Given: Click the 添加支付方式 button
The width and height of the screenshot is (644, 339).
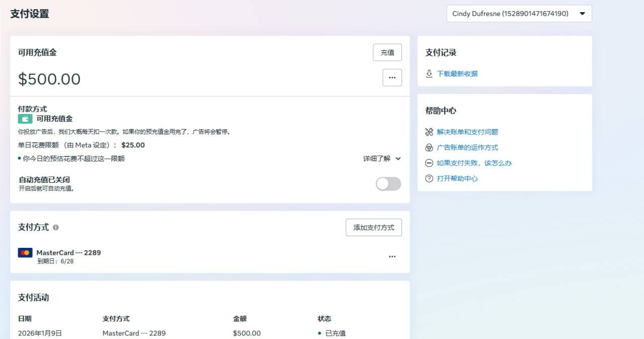Looking at the screenshot, I should (373, 228).
